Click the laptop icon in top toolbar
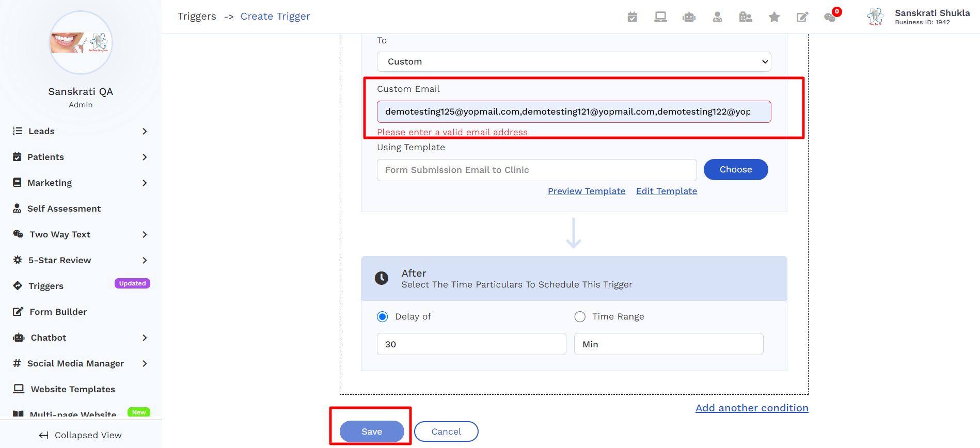The width and height of the screenshot is (980, 448). coord(660,17)
